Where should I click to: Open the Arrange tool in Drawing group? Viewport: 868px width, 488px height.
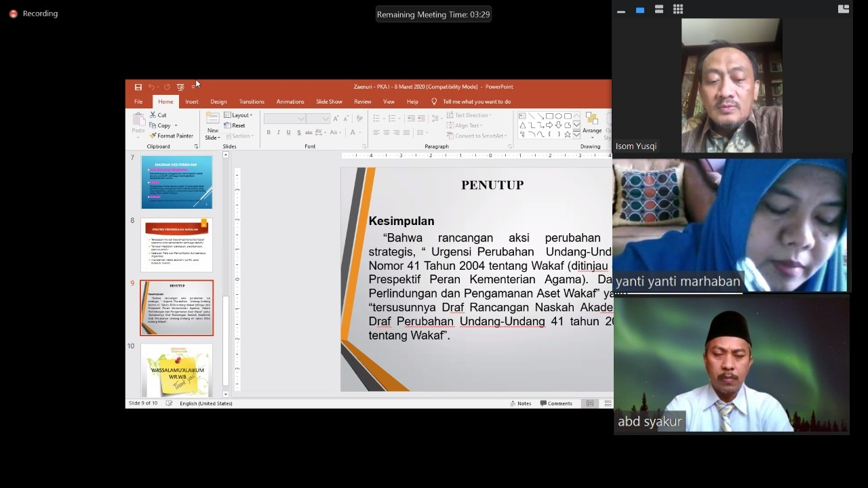(x=592, y=127)
